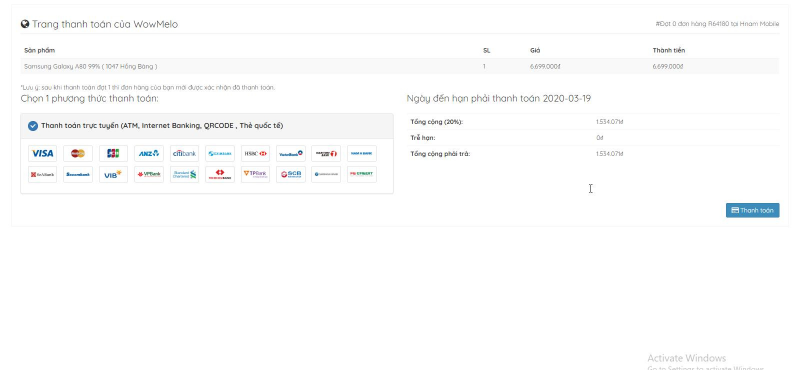Click the 6.699.000đ value under Thành tiền
The image size is (800, 370).
click(667, 66)
